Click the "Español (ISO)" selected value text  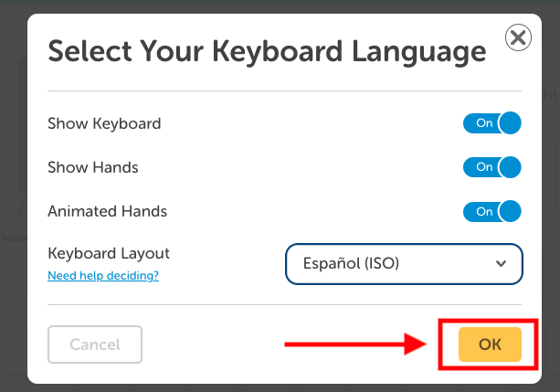(351, 264)
